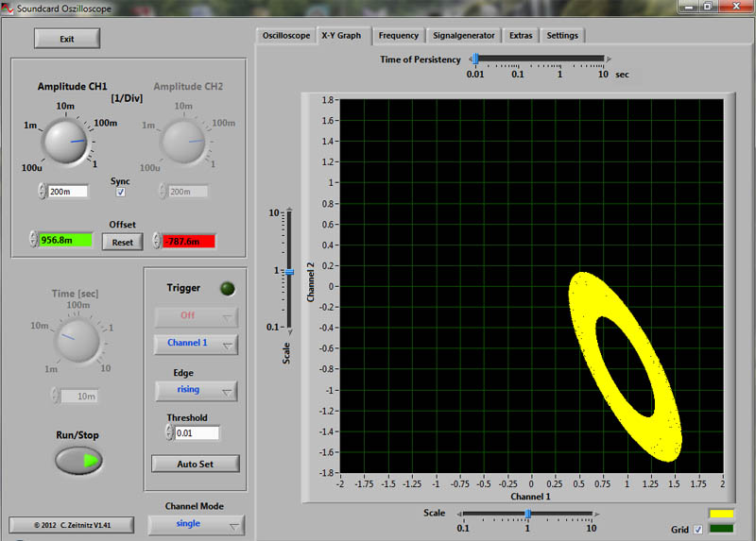Click the dark green grid color swatch
The height and width of the screenshot is (541, 756).
click(724, 530)
